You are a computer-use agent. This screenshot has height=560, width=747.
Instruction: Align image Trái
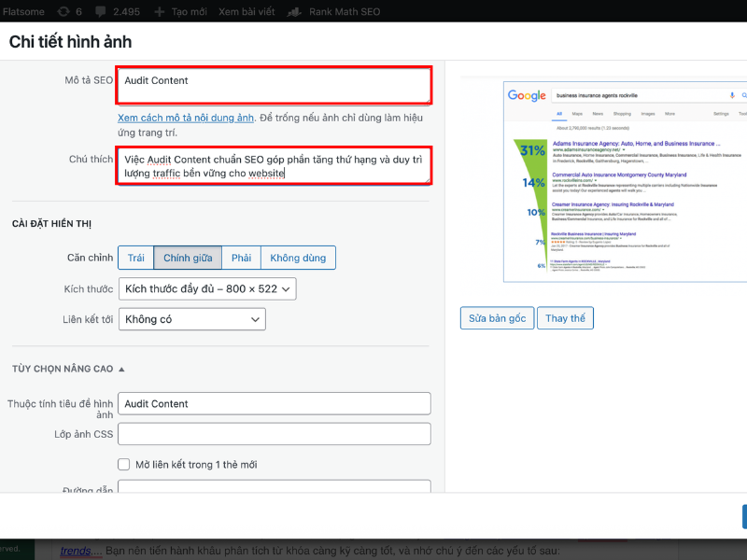tap(135, 258)
